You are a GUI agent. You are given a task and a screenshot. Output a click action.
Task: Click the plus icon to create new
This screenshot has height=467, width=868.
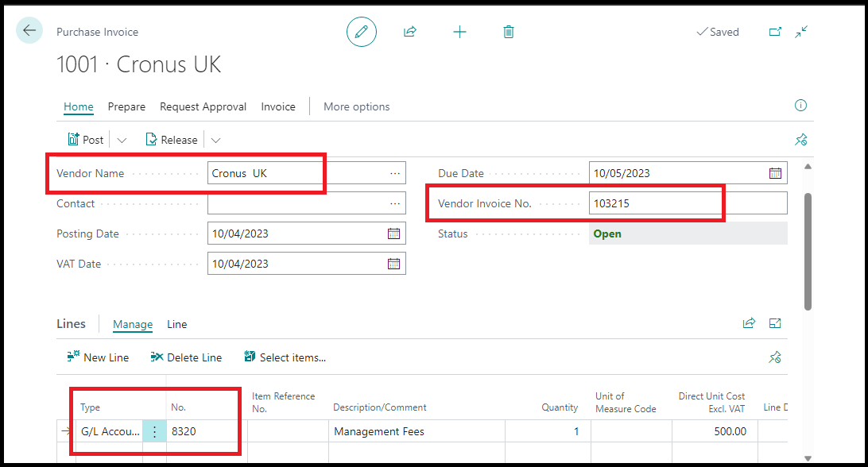click(x=459, y=32)
